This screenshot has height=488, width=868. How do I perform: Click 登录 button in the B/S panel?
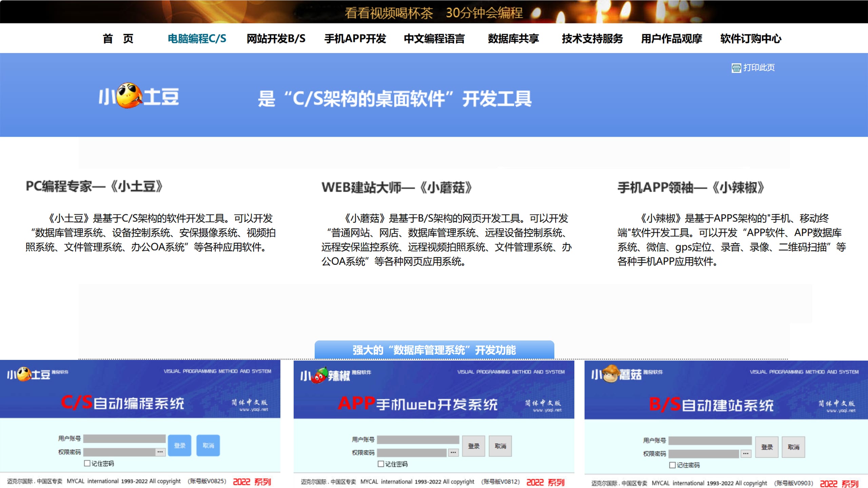[767, 447]
